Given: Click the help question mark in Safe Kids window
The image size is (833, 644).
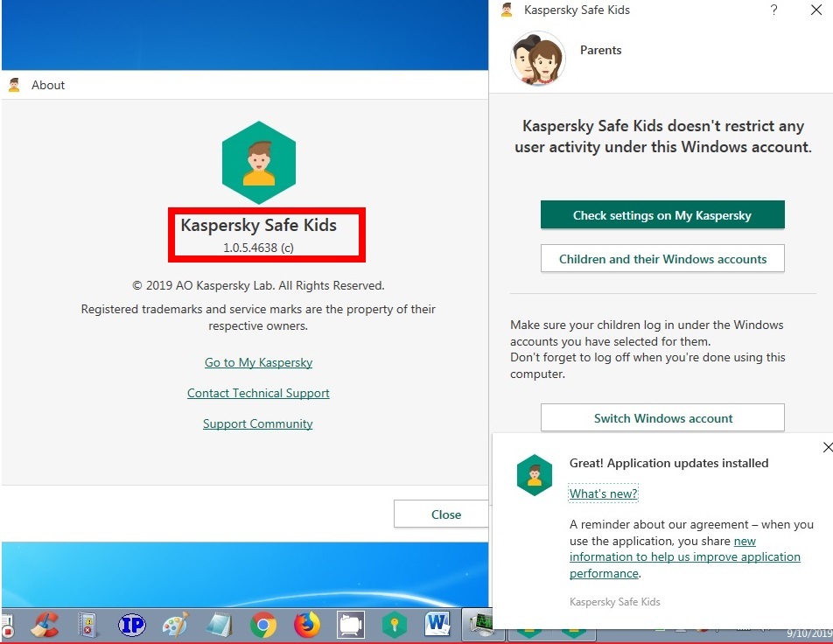Looking at the screenshot, I should (774, 10).
